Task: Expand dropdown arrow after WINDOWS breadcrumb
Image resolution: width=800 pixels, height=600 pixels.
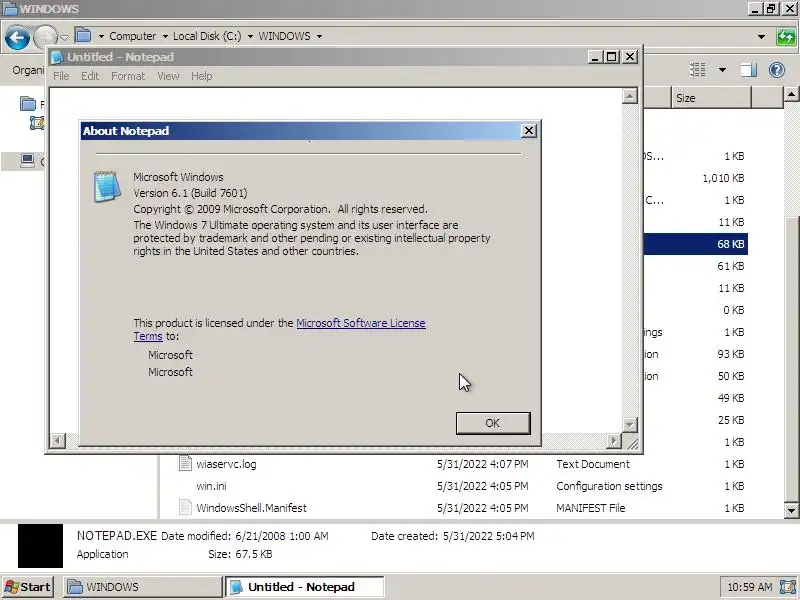Action: [319, 36]
